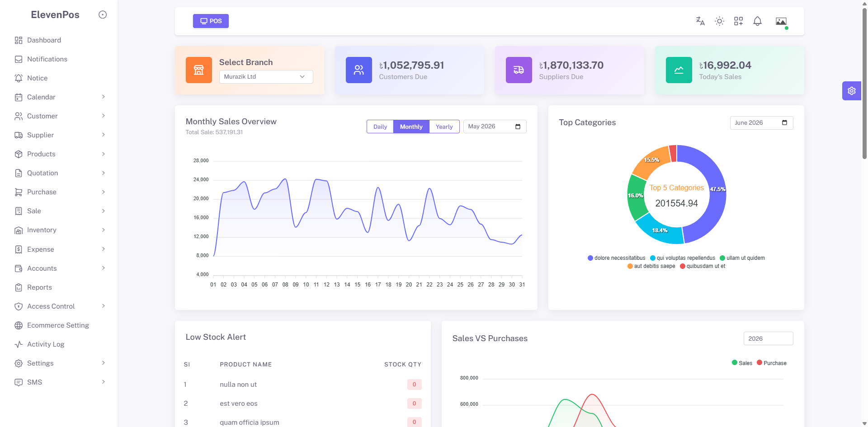This screenshot has width=868, height=427.
Task: Click the POS button
Action: [x=211, y=21]
